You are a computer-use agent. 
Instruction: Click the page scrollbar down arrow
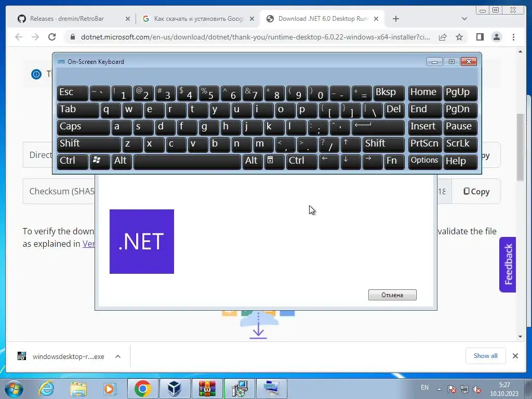[521, 337]
